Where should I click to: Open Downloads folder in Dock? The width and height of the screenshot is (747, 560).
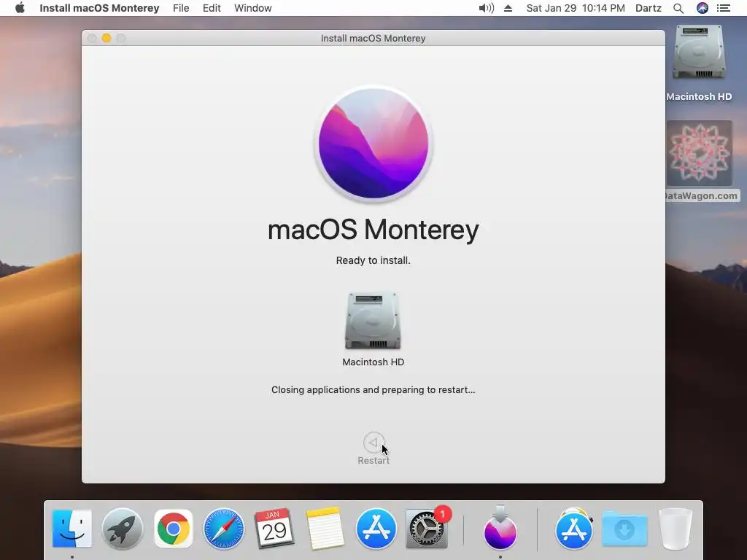624,529
